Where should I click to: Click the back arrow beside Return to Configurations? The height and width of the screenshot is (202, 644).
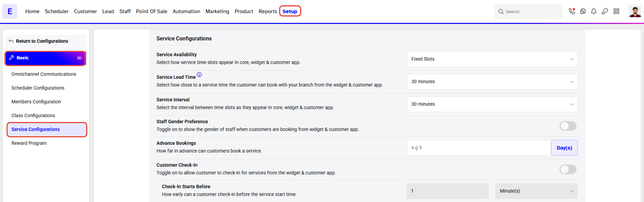coord(11,41)
